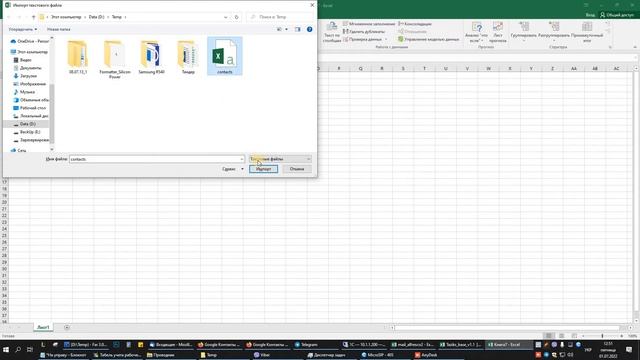The image size is (640, 360).
Task: Open the Windows Start menu
Action: [6, 349]
